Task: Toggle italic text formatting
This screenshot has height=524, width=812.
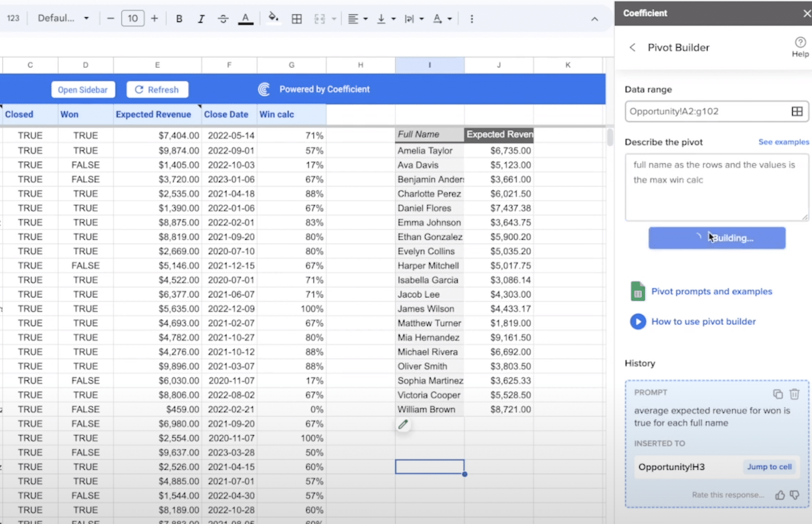Action: click(201, 19)
